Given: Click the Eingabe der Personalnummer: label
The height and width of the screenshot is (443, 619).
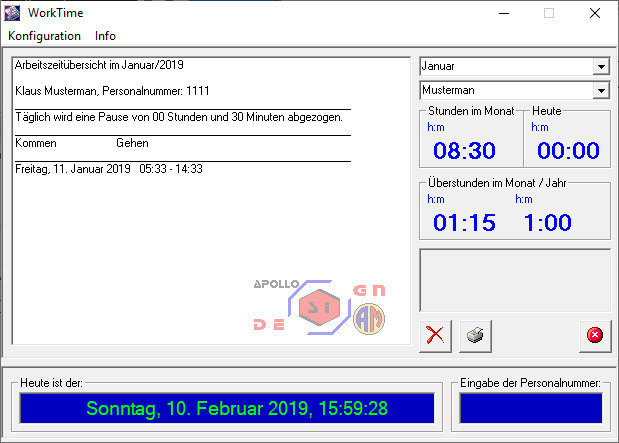Looking at the screenshot, I should [530, 383].
